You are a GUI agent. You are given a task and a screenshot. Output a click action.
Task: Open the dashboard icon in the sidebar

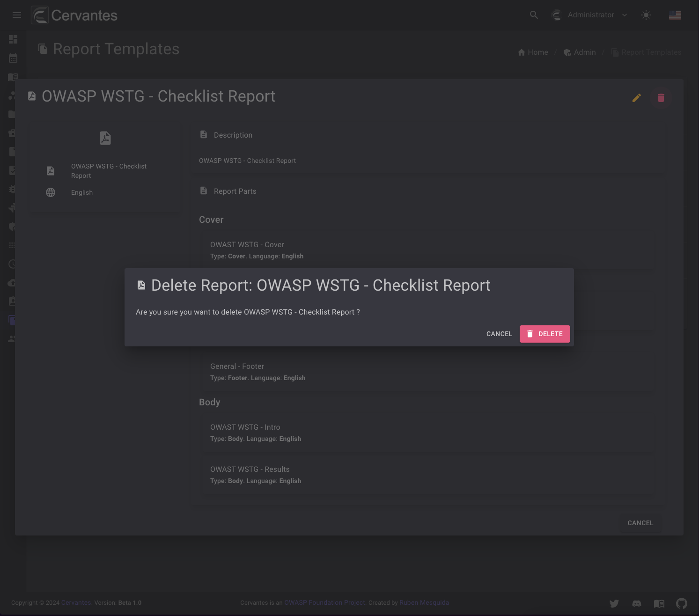coord(13,39)
